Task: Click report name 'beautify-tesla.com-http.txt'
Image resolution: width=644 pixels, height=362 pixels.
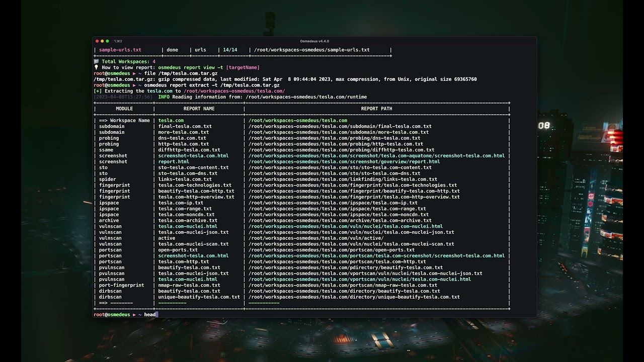Action: [x=196, y=191]
